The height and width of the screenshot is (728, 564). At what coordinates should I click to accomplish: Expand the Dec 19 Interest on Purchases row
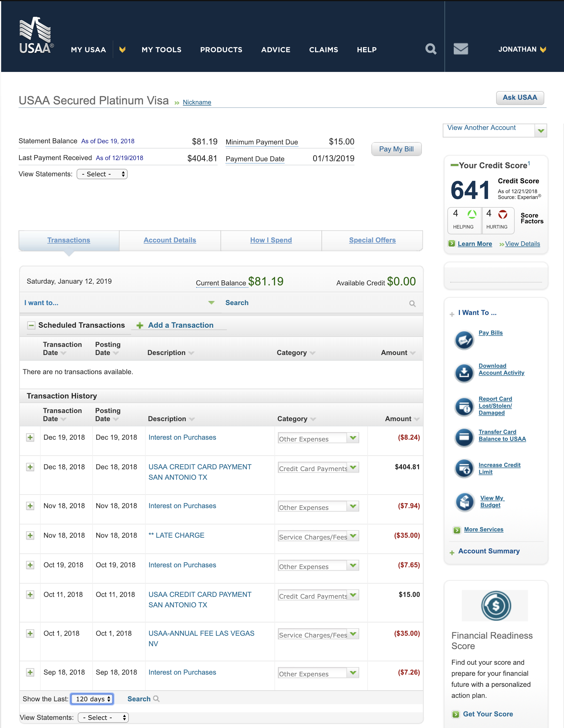(30, 438)
